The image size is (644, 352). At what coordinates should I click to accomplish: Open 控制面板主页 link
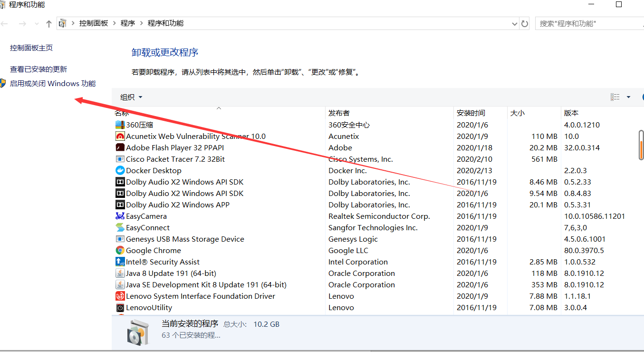pos(31,48)
